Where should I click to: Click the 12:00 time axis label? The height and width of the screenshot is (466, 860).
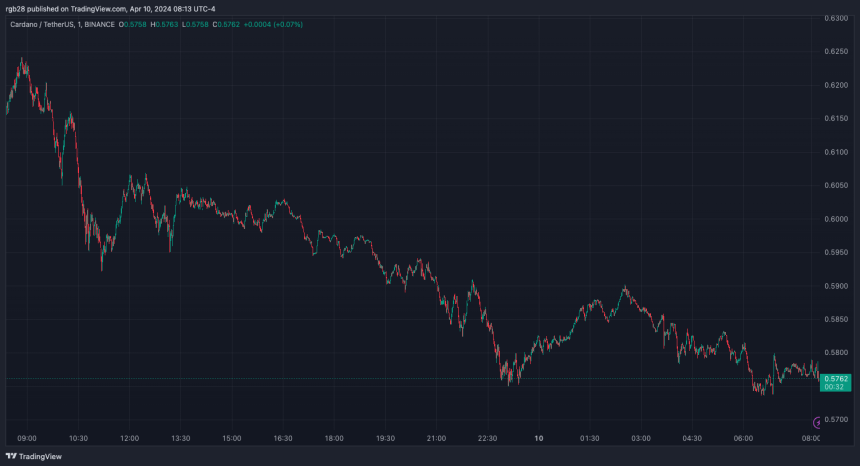pos(129,438)
